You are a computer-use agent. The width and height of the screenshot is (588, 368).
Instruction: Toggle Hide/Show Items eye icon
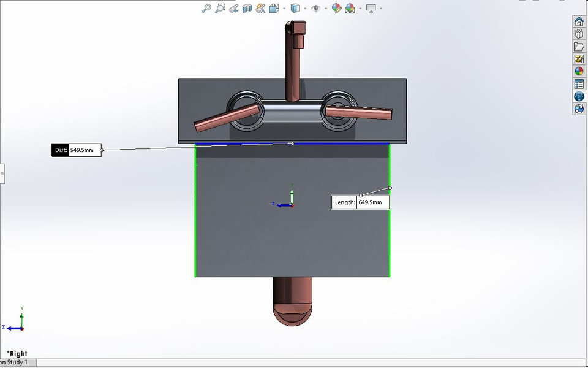pos(316,8)
